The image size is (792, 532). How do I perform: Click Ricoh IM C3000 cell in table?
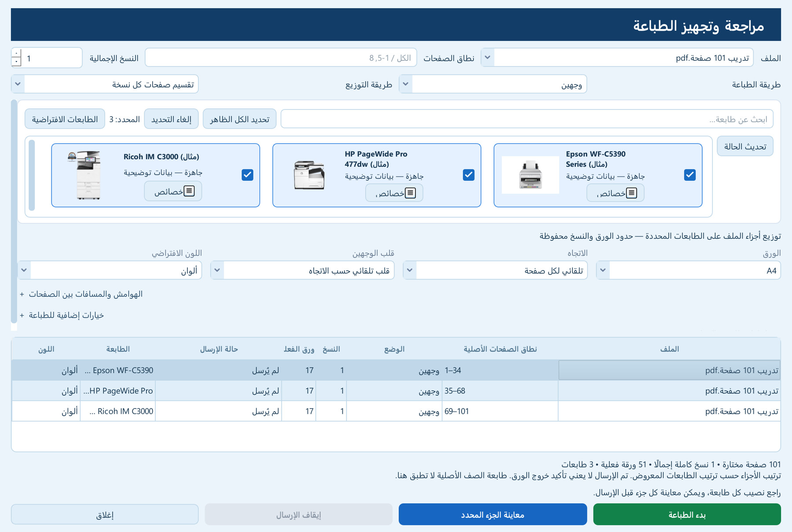tap(118, 411)
